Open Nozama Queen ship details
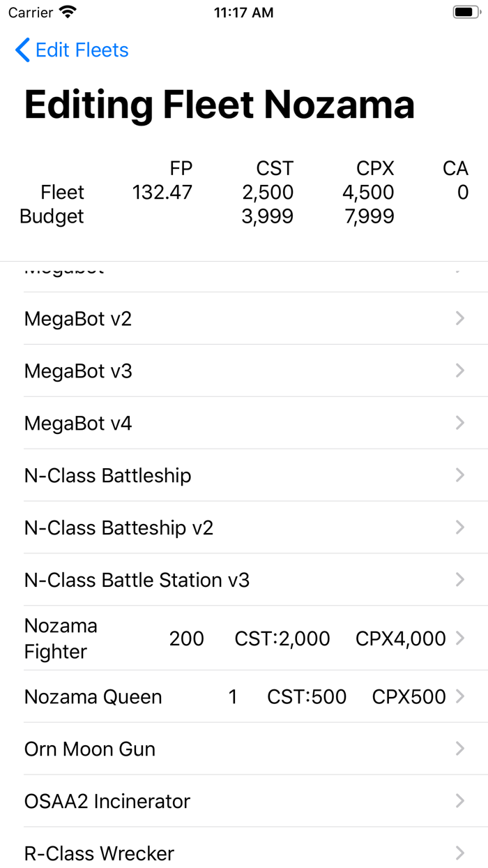The width and height of the screenshot is (488, 868). click(93, 697)
